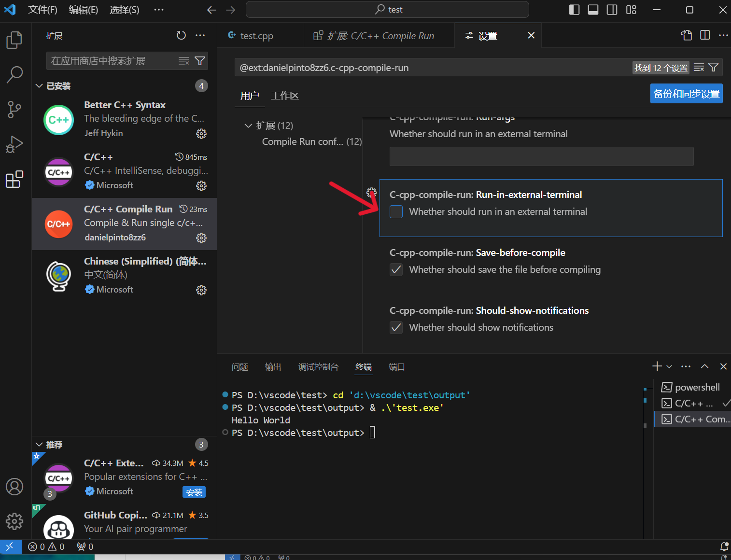Open settings JSON file icon
The width and height of the screenshot is (731, 560).
686,35
